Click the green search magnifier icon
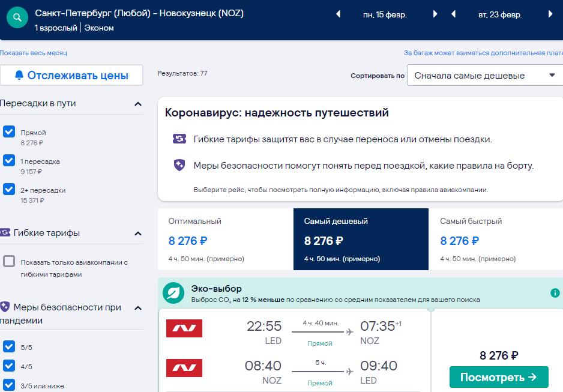This screenshot has width=563, height=392. [x=17, y=17]
